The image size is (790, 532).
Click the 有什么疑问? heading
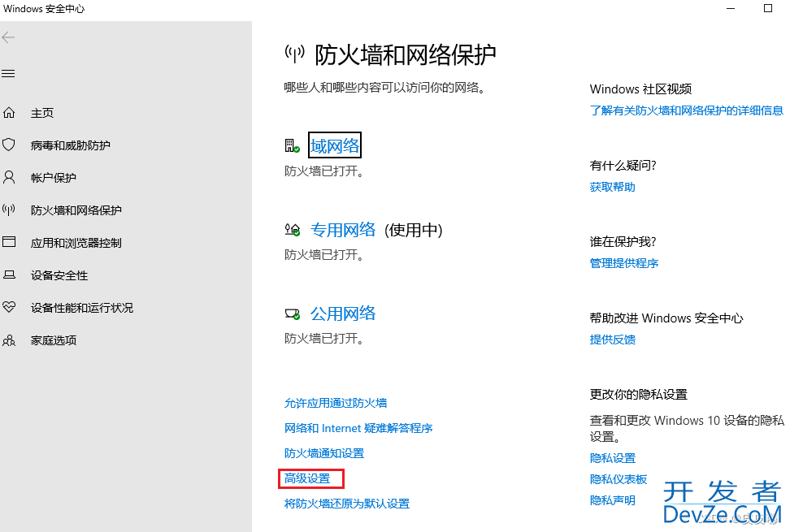623,166
